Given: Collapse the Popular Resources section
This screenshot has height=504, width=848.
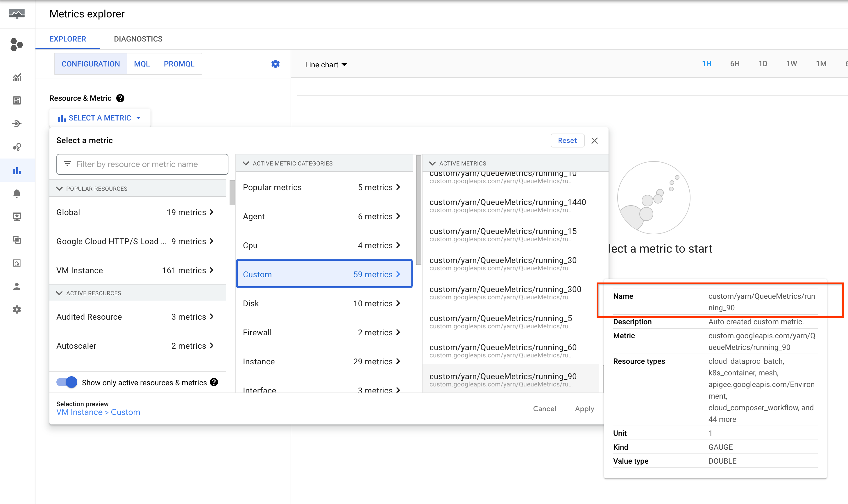Looking at the screenshot, I should pyautogui.click(x=60, y=188).
